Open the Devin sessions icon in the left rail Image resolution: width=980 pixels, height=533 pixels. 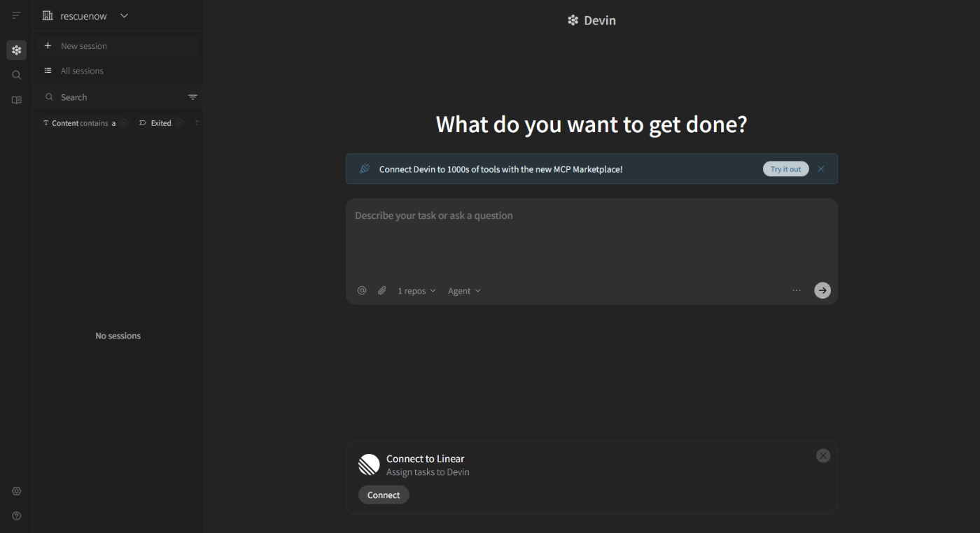(17, 50)
